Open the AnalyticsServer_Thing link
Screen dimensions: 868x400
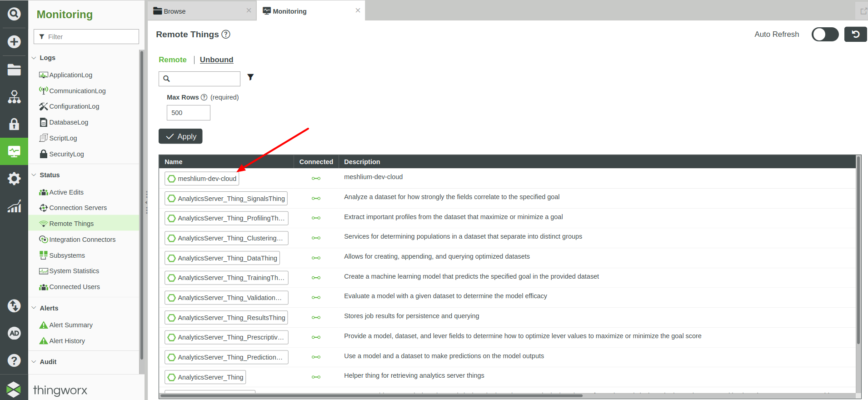coord(205,377)
